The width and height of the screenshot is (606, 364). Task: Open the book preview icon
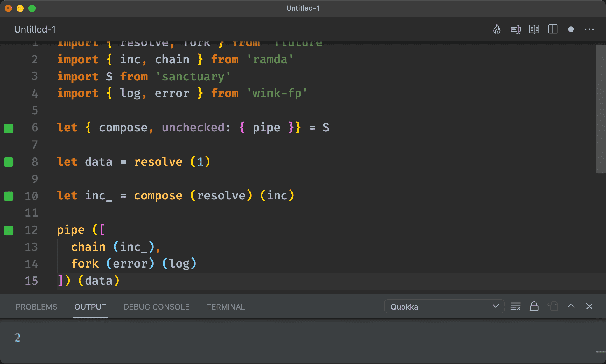tap(534, 29)
